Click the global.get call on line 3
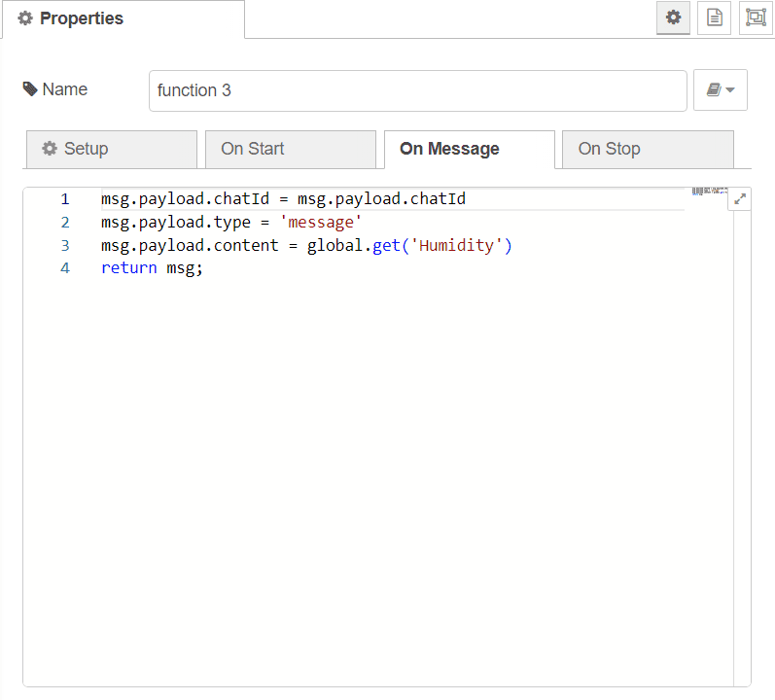This screenshot has width=775, height=700. 409,246
